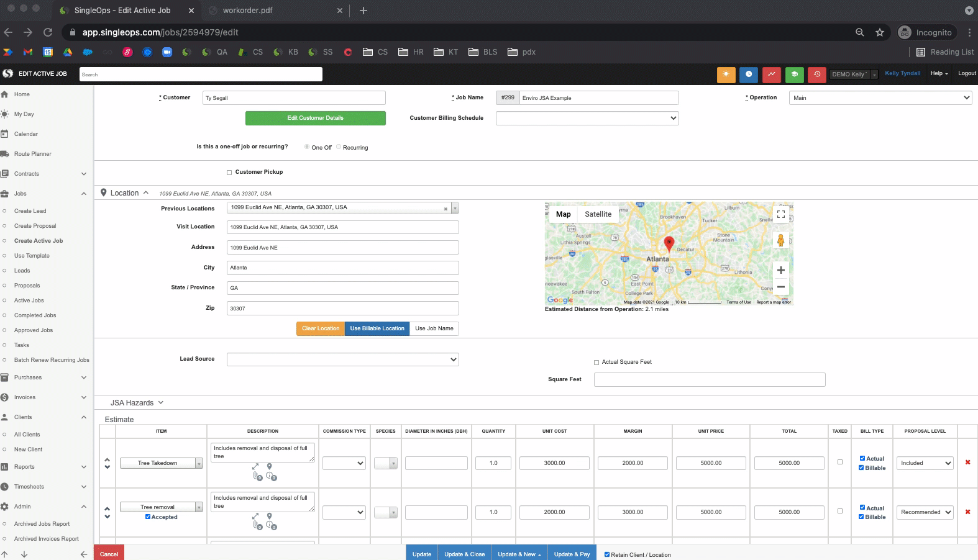The width and height of the screenshot is (978, 560).
Task: Click into the Square Feet input field
Action: 709,379
